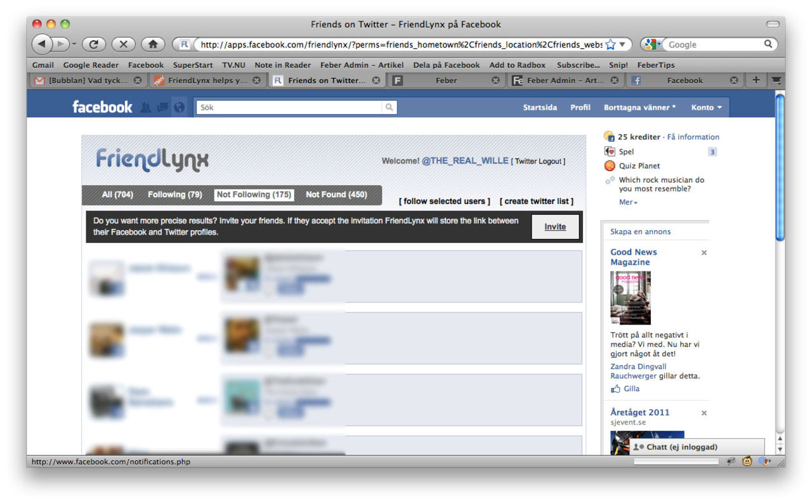Reload the page with the refresh button
This screenshot has height=504, width=812.
[x=93, y=44]
